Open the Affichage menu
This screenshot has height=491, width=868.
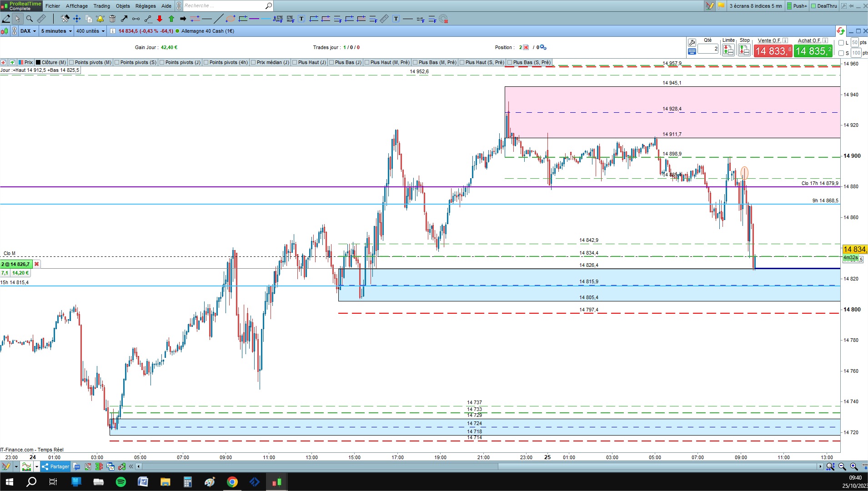[77, 6]
